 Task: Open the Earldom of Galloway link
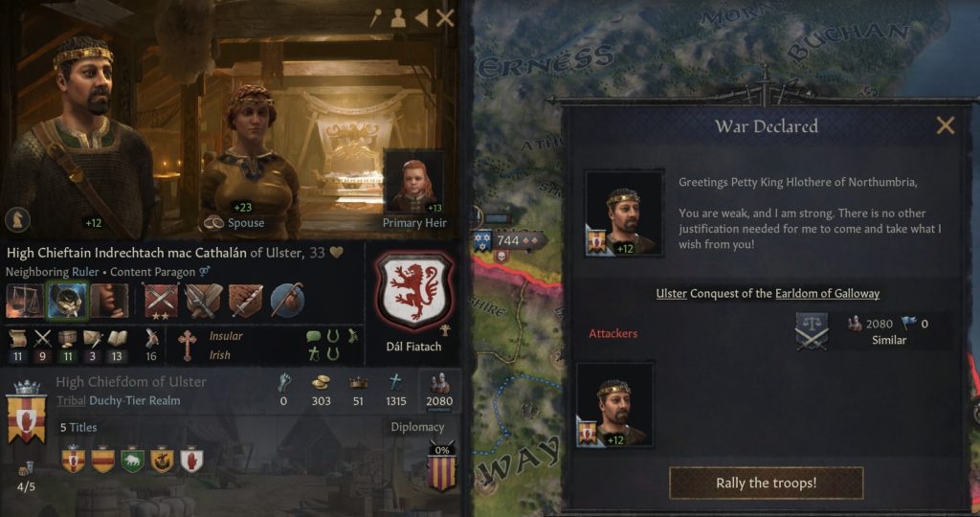coord(827,293)
